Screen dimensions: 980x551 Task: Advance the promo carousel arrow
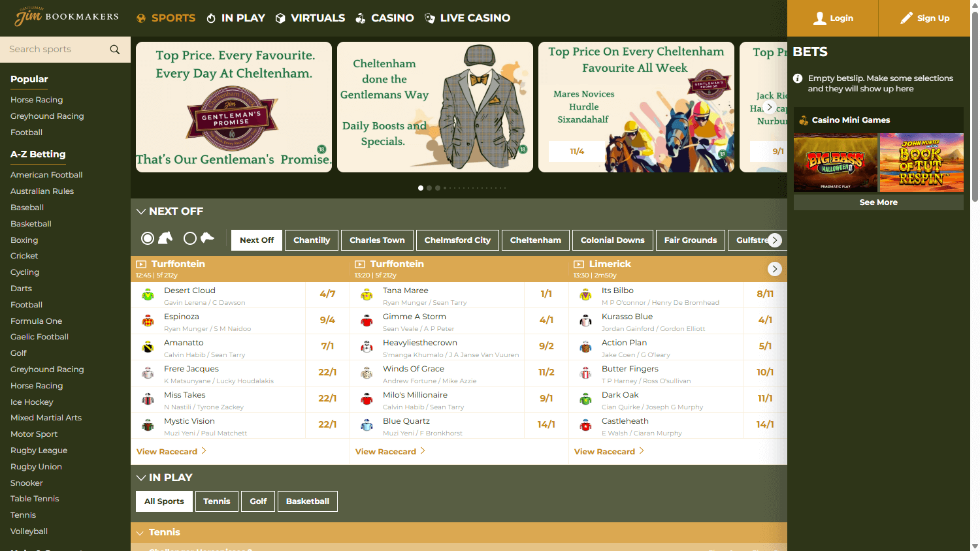point(770,107)
